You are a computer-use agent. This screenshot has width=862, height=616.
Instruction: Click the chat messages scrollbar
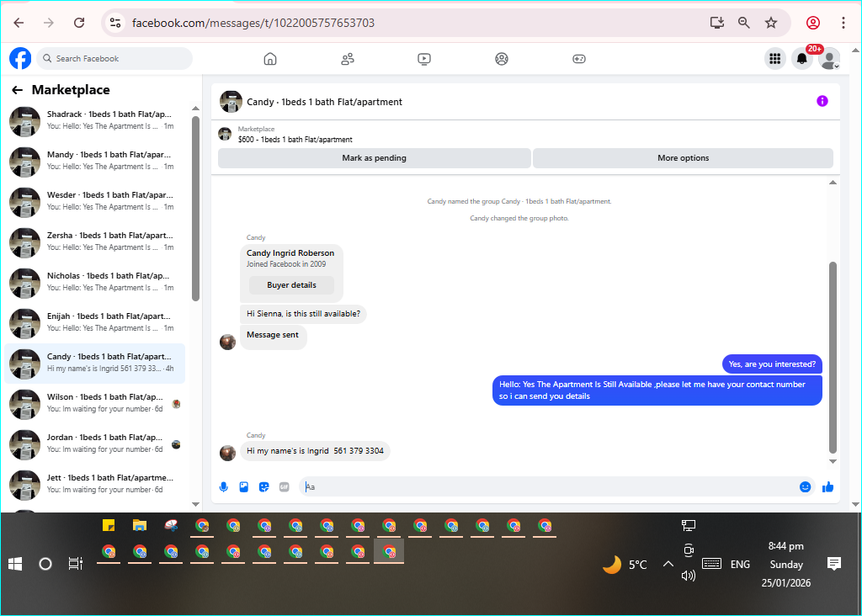click(833, 357)
